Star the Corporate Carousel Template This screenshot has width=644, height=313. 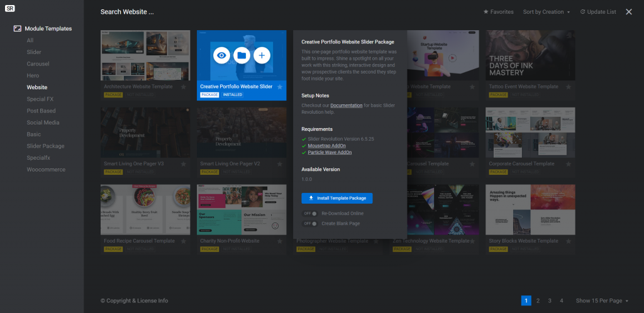pyautogui.click(x=569, y=164)
